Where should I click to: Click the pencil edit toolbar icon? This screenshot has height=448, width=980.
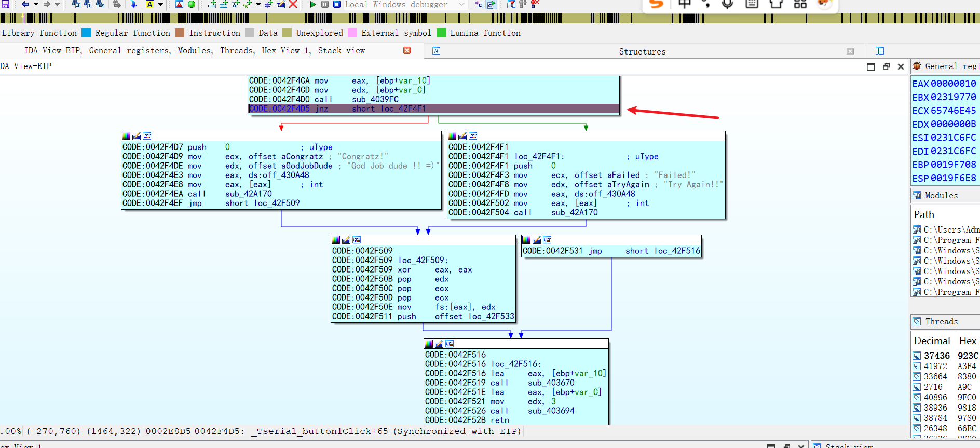point(281,4)
